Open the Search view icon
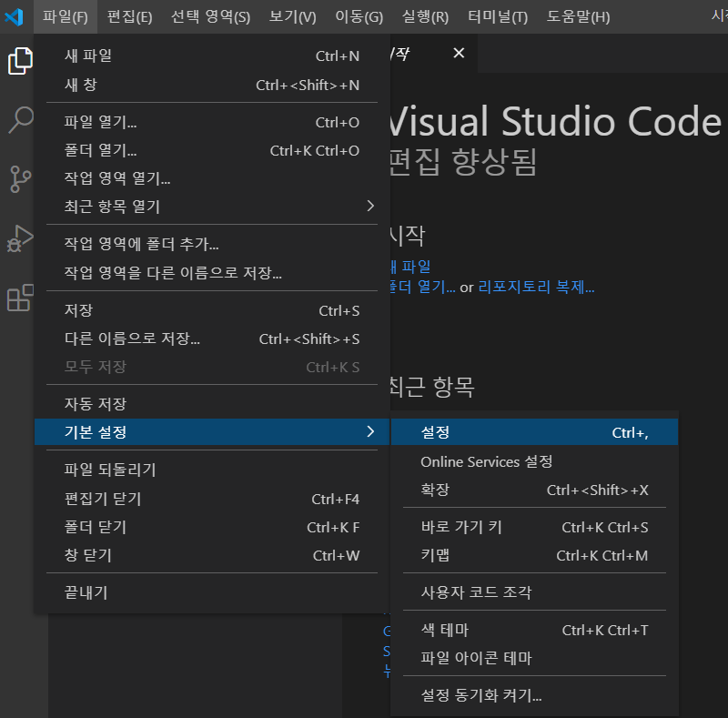728x718 pixels. coord(20,120)
